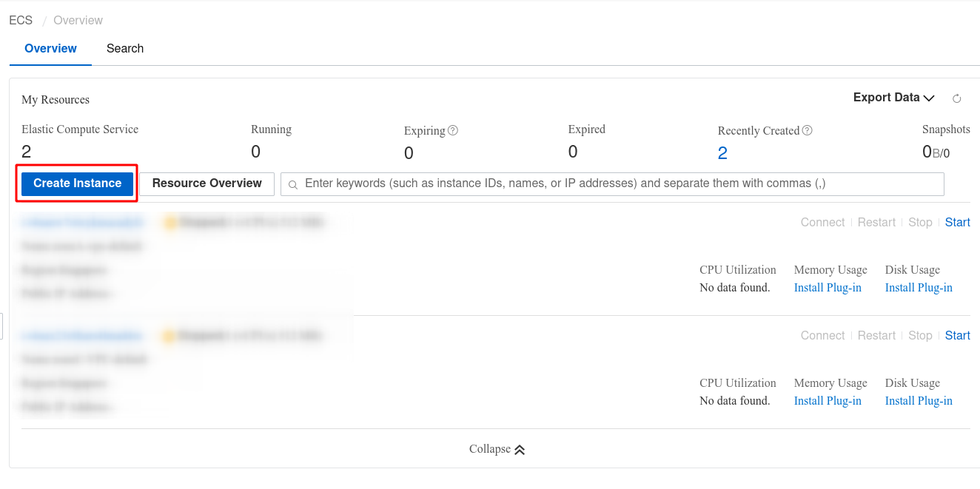
Task: Collapse the instance list with the double chevron
Action: pos(519,450)
